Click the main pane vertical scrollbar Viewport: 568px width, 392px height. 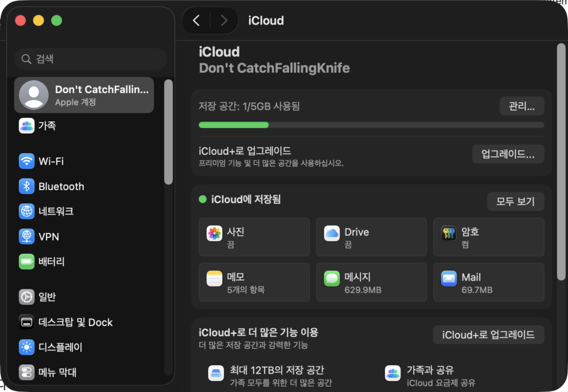561,162
